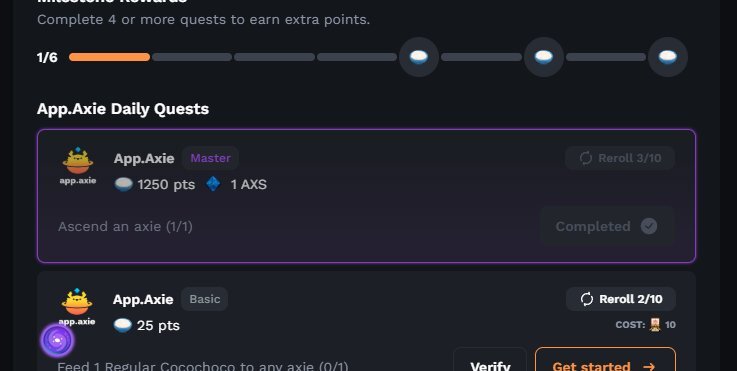Verify the Cocochoco feeding quest
The height and width of the screenshot is (371, 737).
490,362
